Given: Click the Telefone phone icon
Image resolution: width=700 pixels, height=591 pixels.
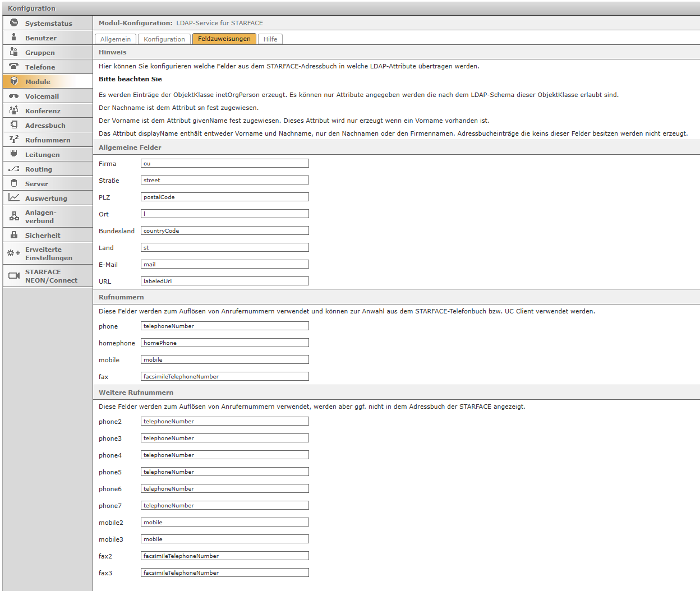Looking at the screenshot, I should 14,67.
